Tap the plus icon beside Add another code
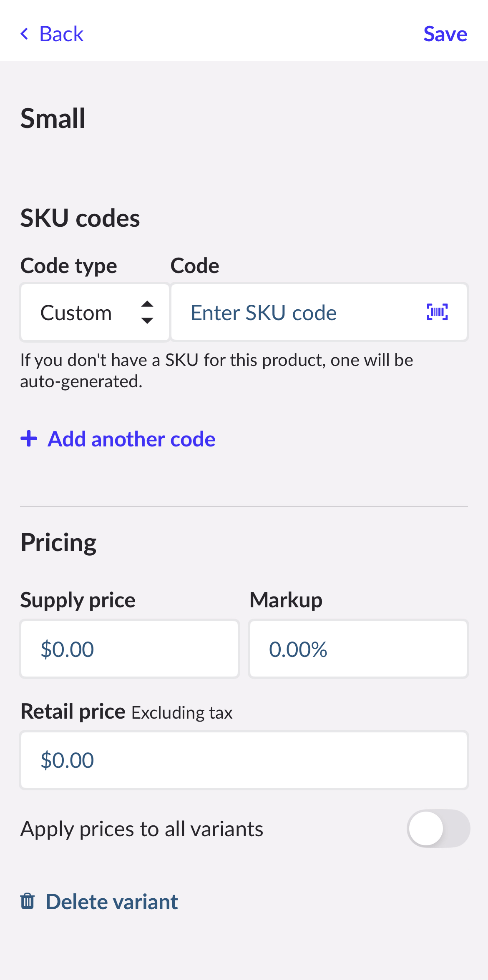Image resolution: width=488 pixels, height=980 pixels. click(29, 439)
